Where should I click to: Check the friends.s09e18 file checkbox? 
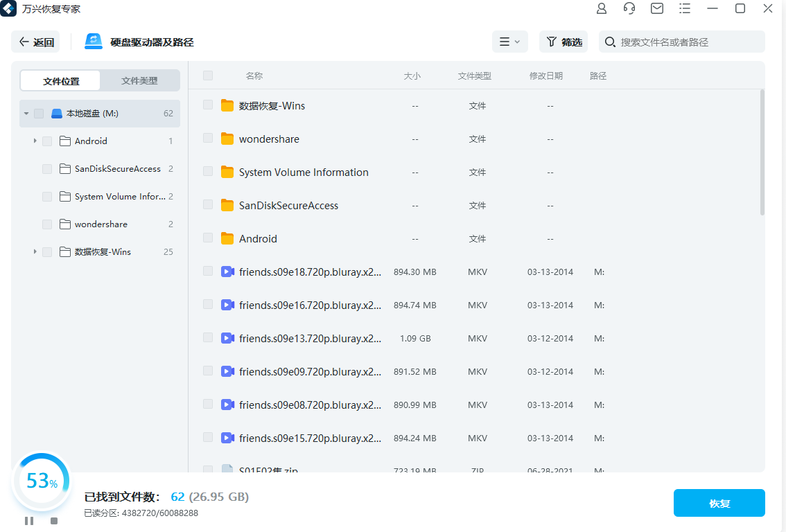208,271
